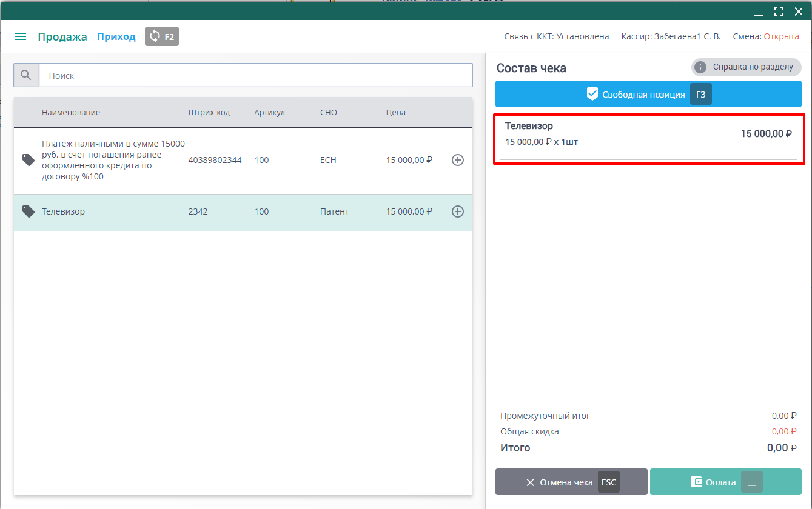Open Справка по разделу help
The width and height of the screenshot is (812, 509).
[747, 67]
